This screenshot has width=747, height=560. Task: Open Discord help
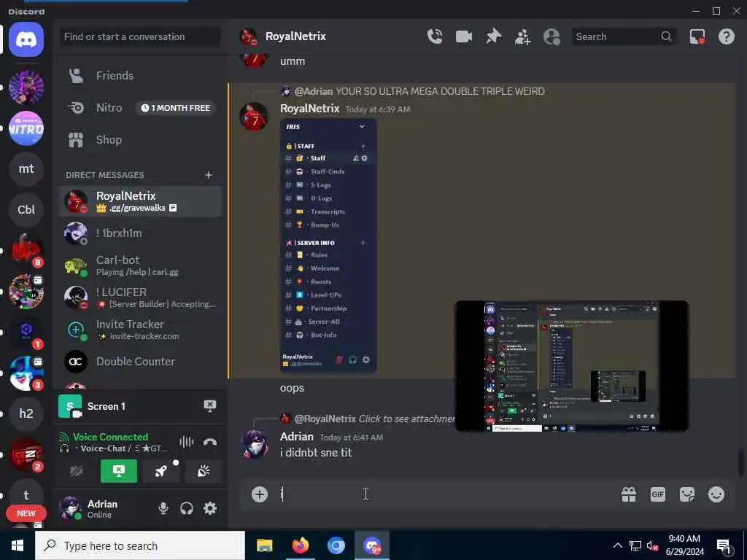(x=726, y=36)
